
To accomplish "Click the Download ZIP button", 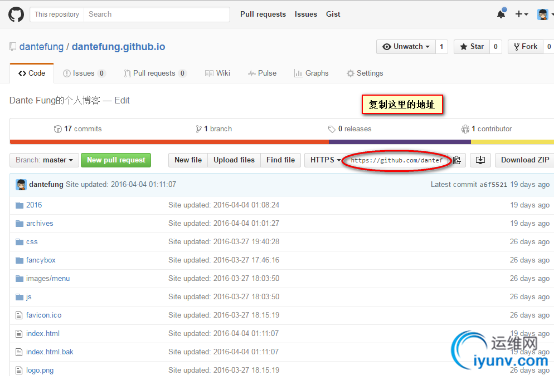I will click(x=525, y=160).
